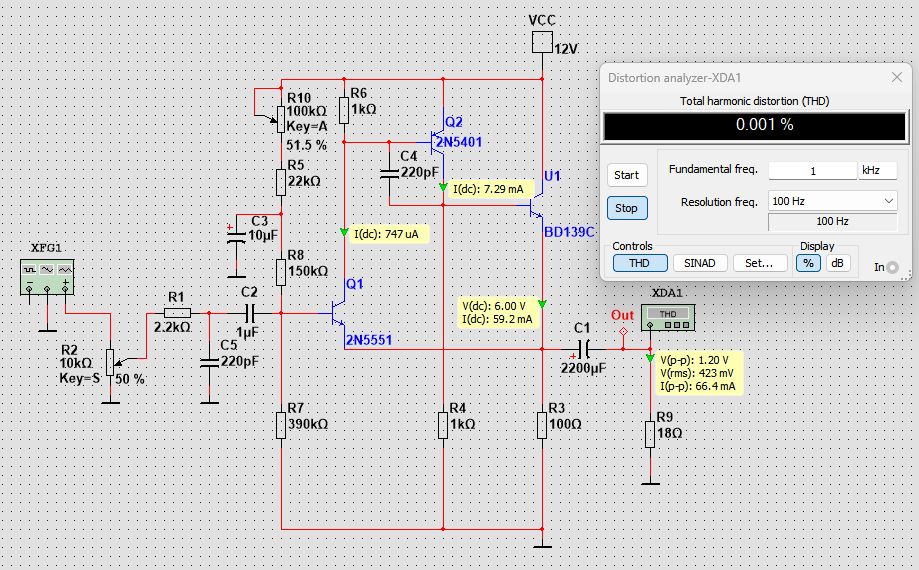Switch the analyzer to THD mode
This screenshot has width=919, height=570.
coord(640,263)
